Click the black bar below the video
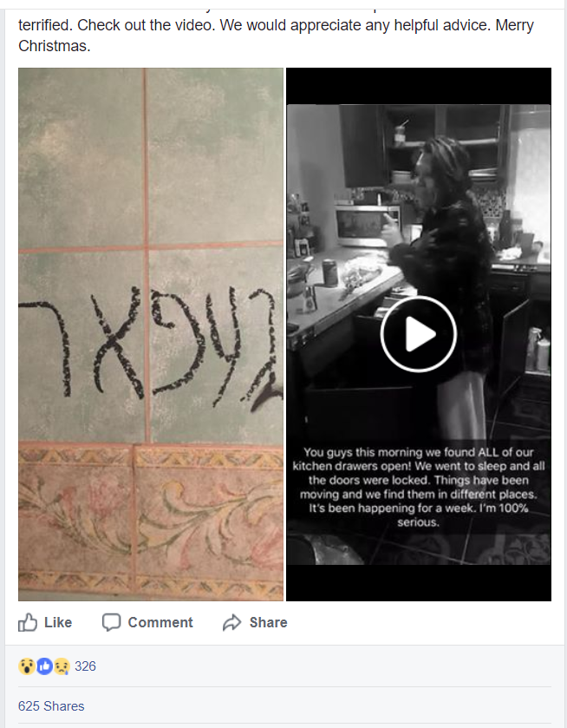 [x=419, y=583]
